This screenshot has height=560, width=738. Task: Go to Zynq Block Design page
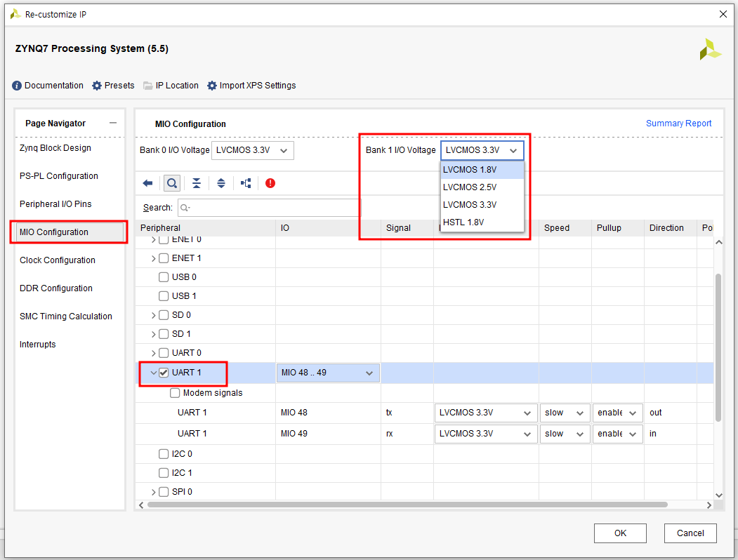(55, 147)
